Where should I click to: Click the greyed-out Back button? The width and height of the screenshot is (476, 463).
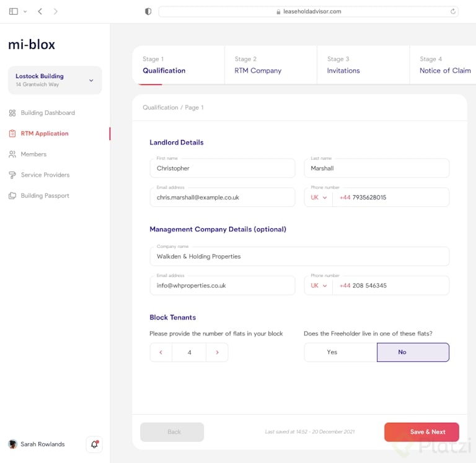(x=172, y=432)
